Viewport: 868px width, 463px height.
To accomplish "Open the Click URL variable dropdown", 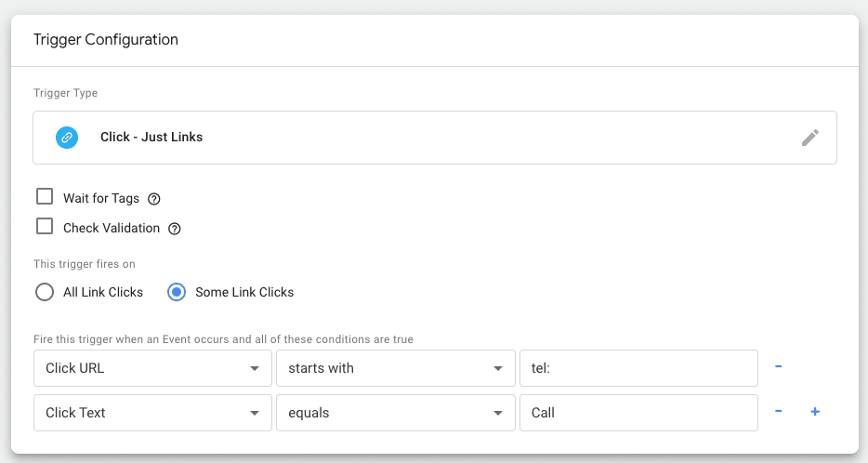I will click(x=152, y=368).
